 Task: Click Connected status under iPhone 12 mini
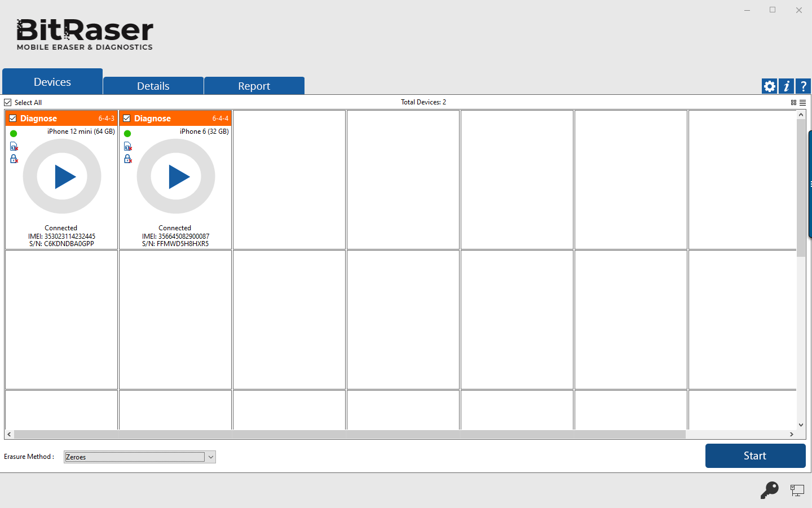click(61, 228)
